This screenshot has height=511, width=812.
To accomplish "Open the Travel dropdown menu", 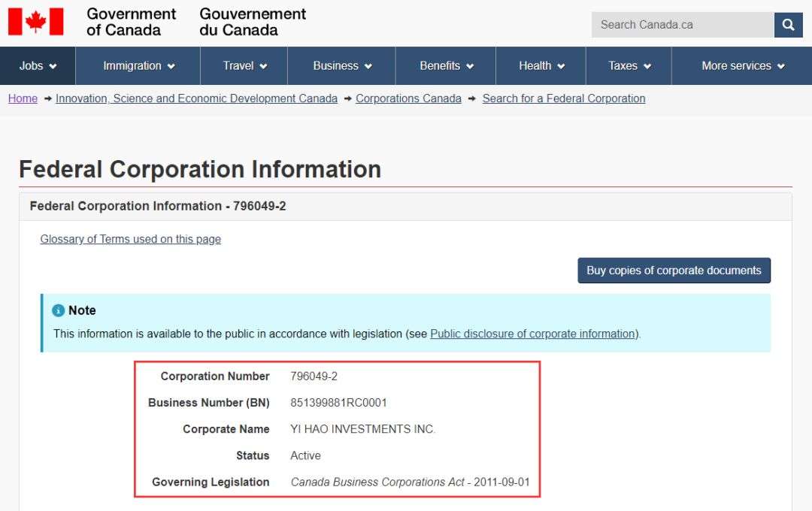I will (244, 65).
